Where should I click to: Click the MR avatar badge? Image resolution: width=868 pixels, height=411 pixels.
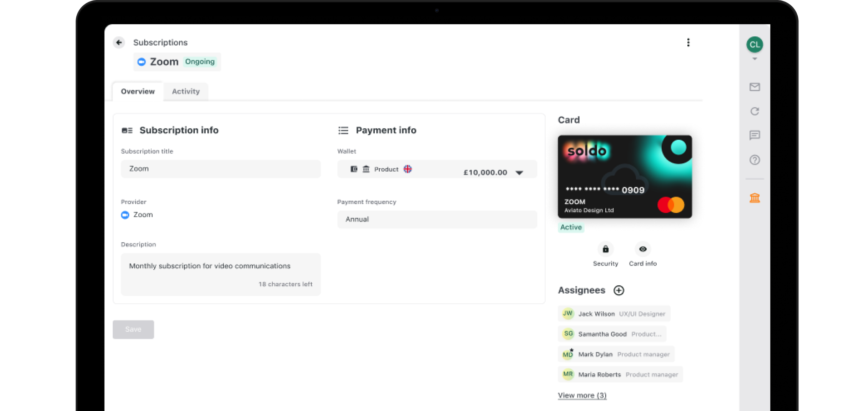pyautogui.click(x=568, y=374)
